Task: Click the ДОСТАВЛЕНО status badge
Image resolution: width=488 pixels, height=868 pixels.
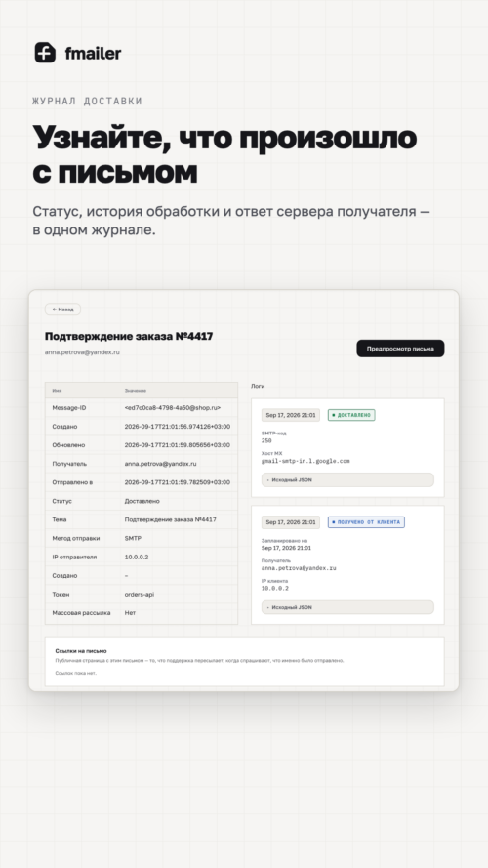Action: [x=351, y=415]
